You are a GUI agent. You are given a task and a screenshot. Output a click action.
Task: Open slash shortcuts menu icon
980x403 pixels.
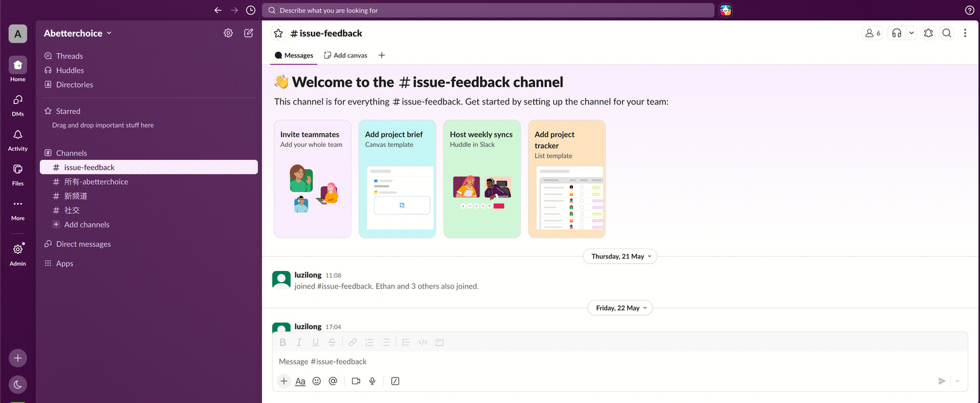coord(395,381)
